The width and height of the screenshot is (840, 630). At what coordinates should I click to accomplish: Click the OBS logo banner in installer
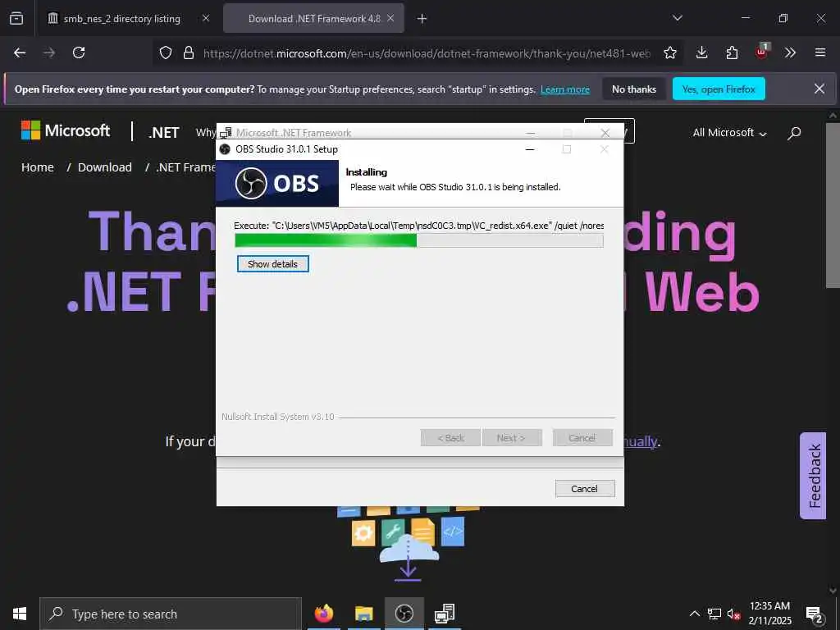[x=277, y=183]
